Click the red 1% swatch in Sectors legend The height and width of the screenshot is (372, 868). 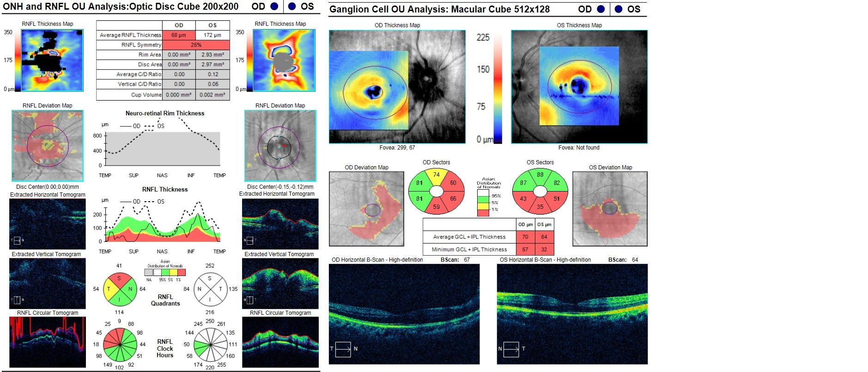click(x=483, y=212)
